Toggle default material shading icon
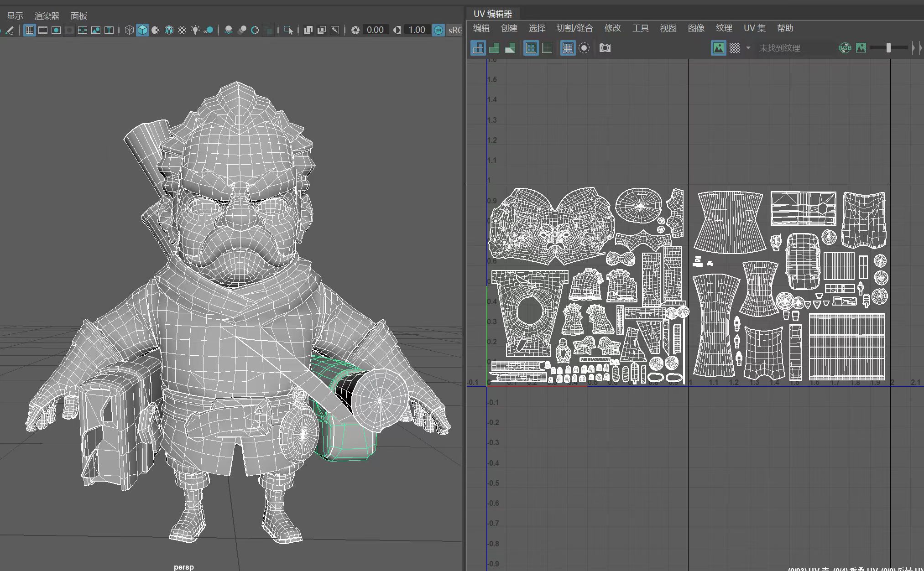This screenshot has height=571, width=924. [x=156, y=30]
